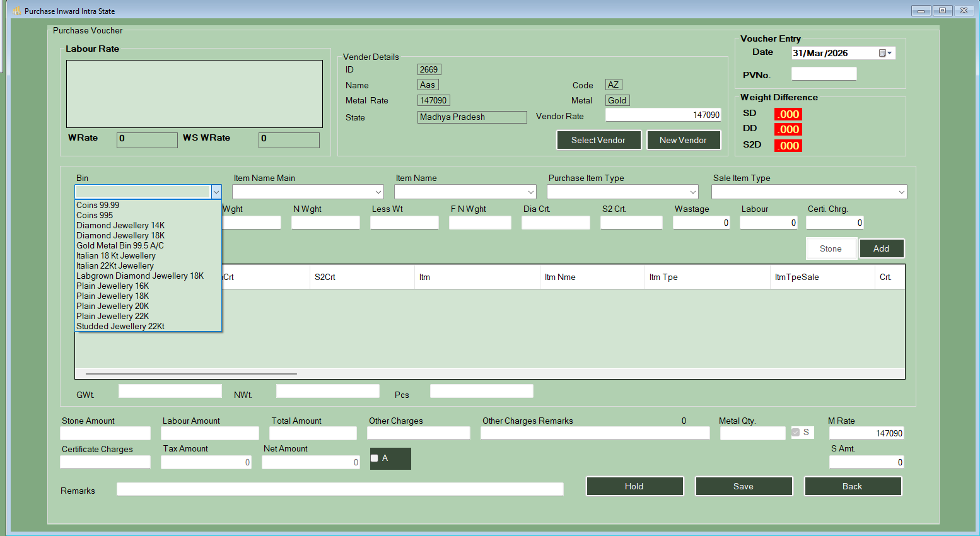
Task: Tick the A checkbox
Action: (375, 458)
